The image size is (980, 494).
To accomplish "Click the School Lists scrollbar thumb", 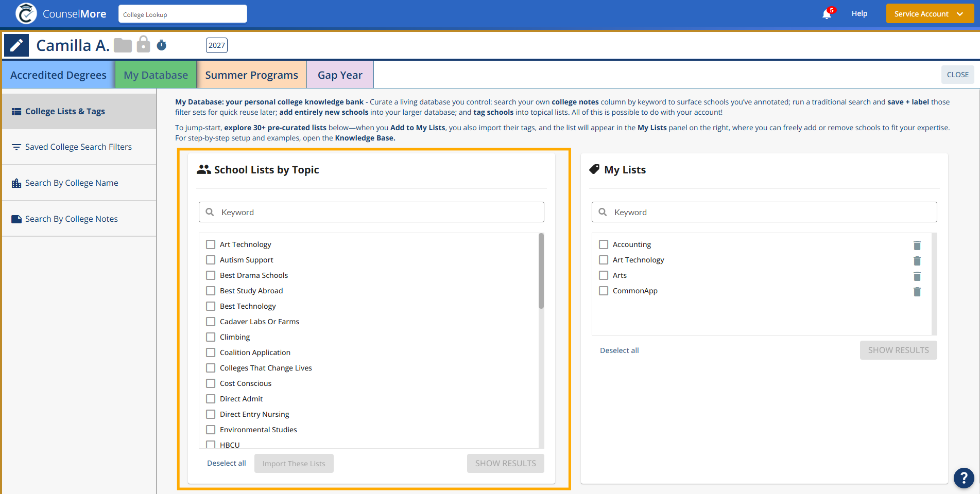I will 541,271.
